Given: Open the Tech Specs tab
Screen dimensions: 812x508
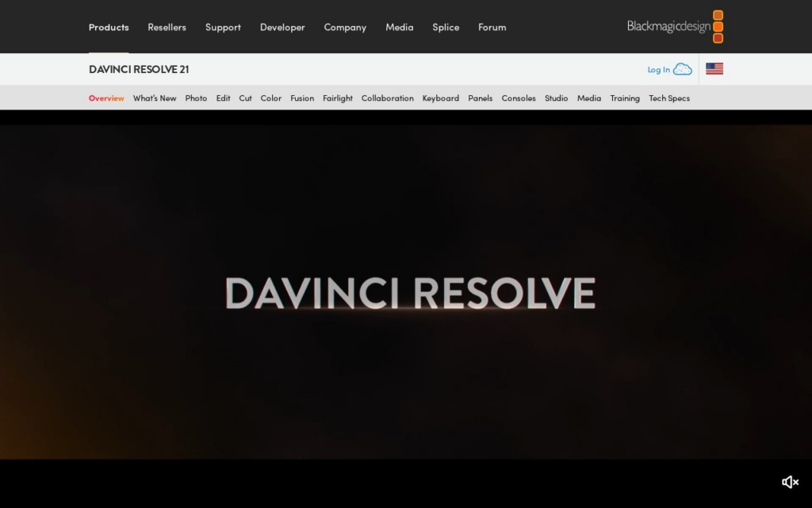Looking at the screenshot, I should (x=669, y=98).
